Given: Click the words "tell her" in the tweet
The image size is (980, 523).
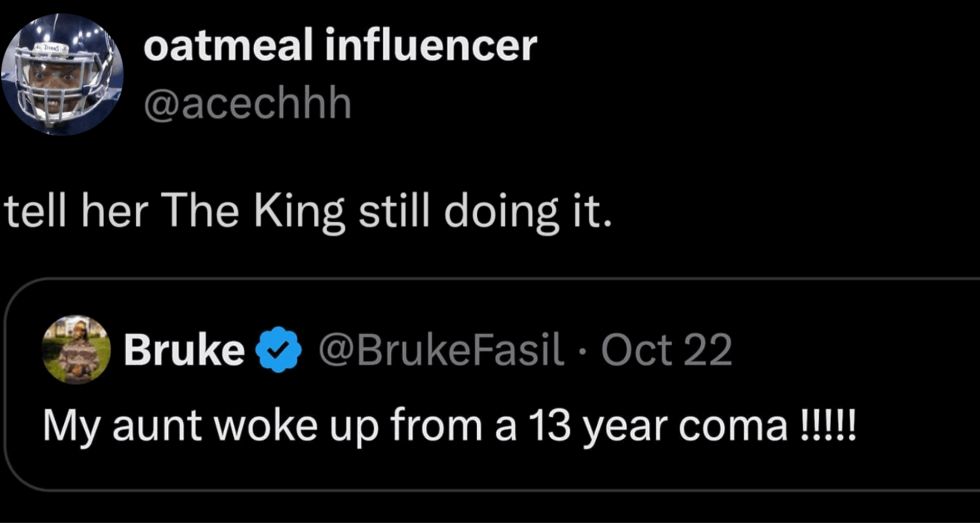Looking at the screenshot, I should (x=77, y=211).
